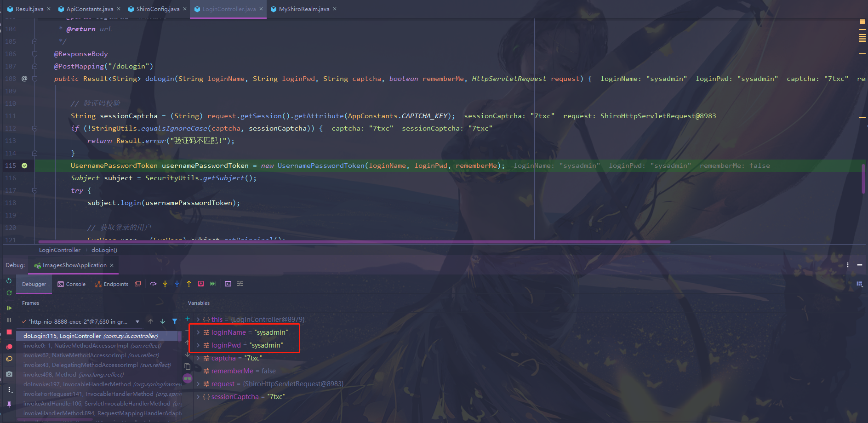Click the camera thread dump icon
The image size is (868, 423).
click(9, 374)
